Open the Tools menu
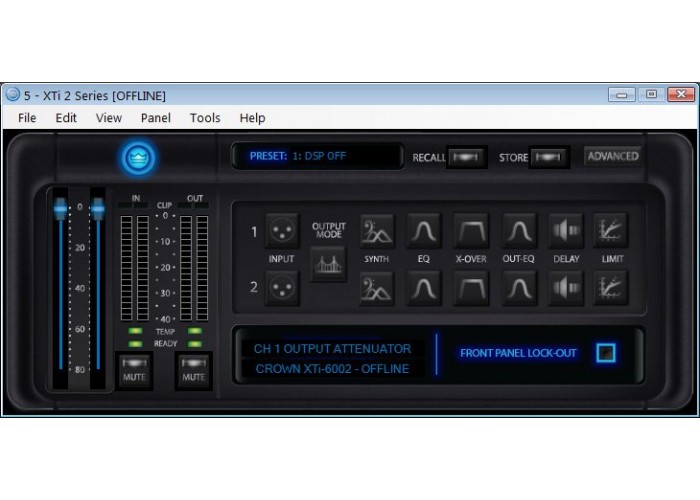The image size is (700, 500). point(205,118)
